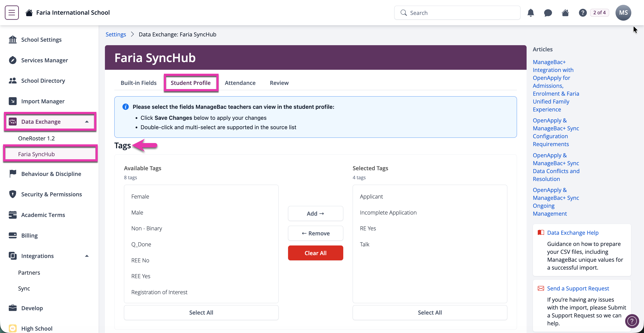
Task: Click the 2 of 4 progress badge
Action: (x=599, y=13)
